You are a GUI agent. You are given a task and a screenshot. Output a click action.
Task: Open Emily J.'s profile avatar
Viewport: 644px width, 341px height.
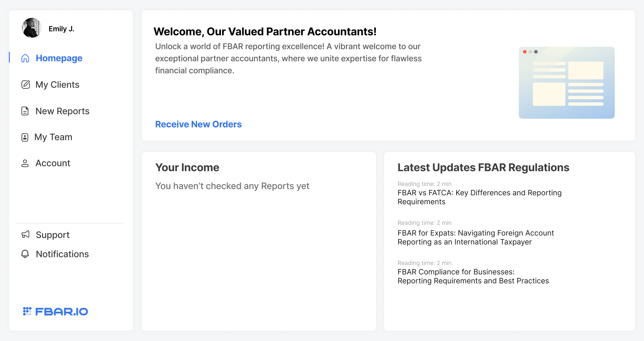coord(32,28)
